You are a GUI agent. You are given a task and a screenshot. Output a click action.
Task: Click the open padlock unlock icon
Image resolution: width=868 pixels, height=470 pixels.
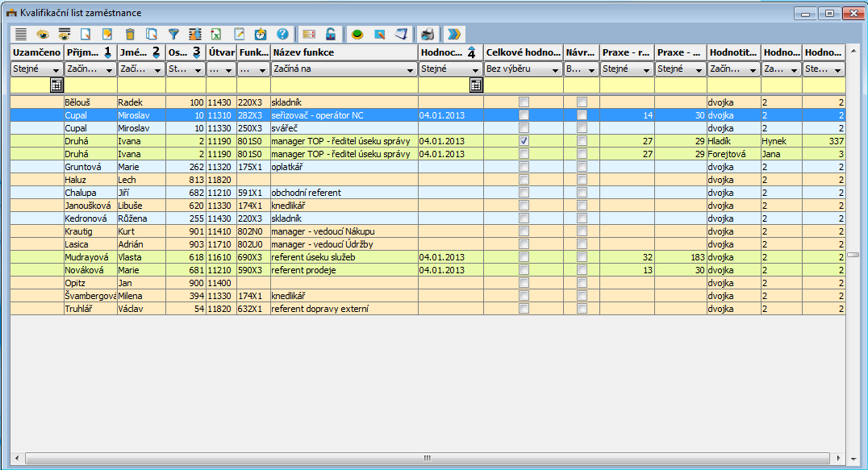[x=331, y=34]
